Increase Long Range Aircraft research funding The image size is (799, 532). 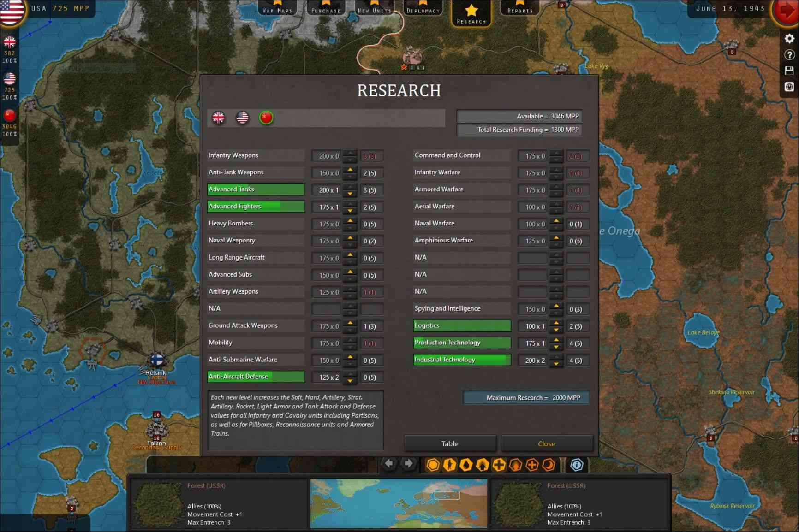350,255
